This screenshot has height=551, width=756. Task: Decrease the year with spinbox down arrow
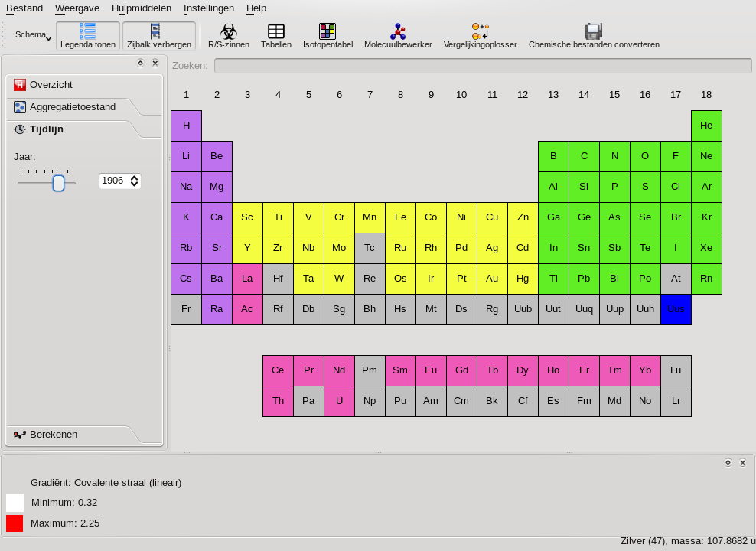pyautogui.click(x=135, y=184)
